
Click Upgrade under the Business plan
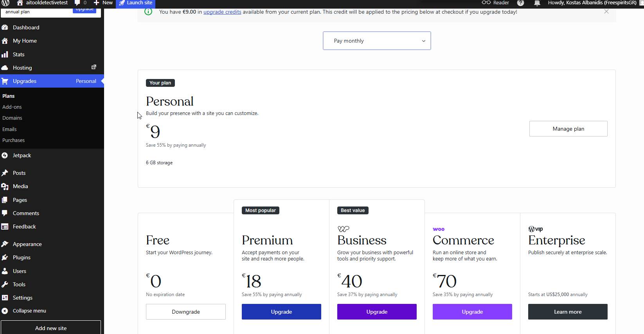(377, 312)
